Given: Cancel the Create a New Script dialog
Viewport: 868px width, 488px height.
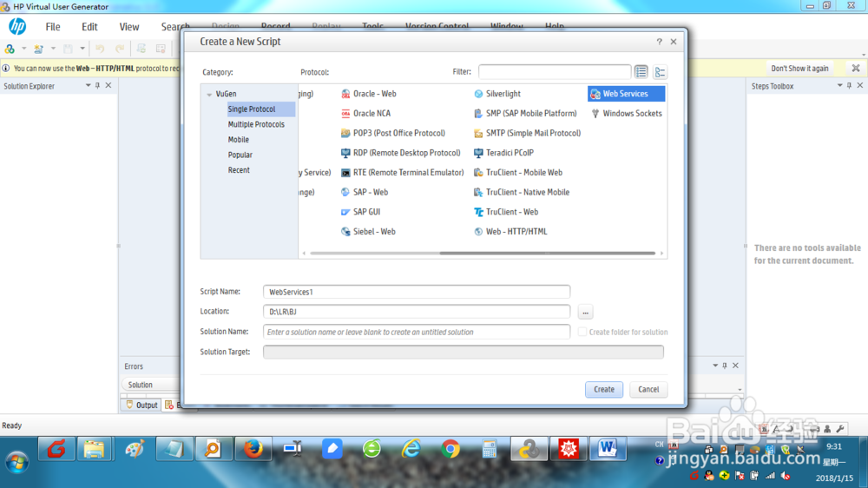Looking at the screenshot, I should (x=648, y=389).
